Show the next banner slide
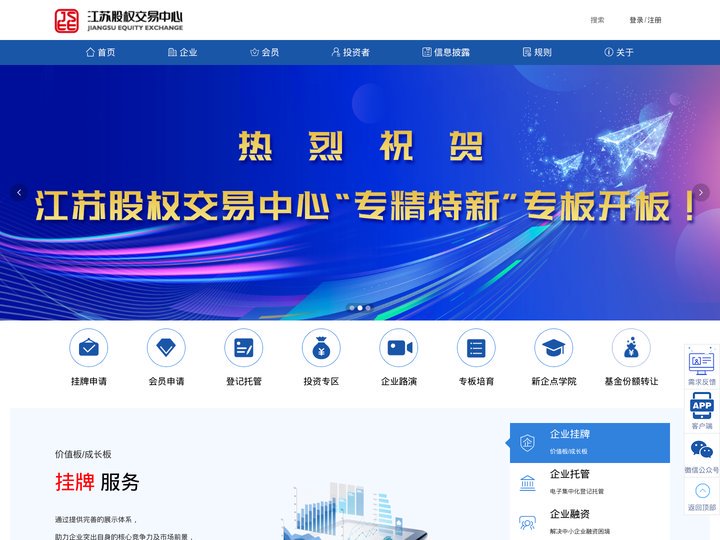The image size is (720, 540). [701, 192]
